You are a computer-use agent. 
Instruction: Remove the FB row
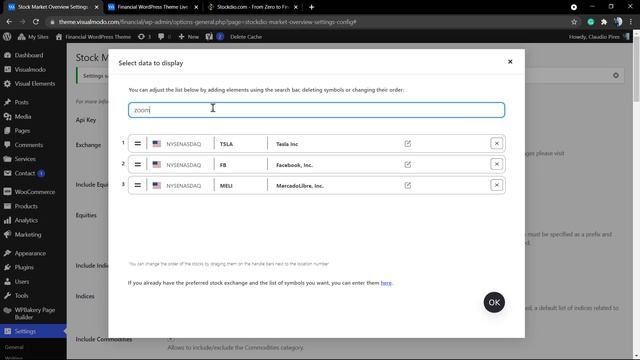click(x=496, y=164)
